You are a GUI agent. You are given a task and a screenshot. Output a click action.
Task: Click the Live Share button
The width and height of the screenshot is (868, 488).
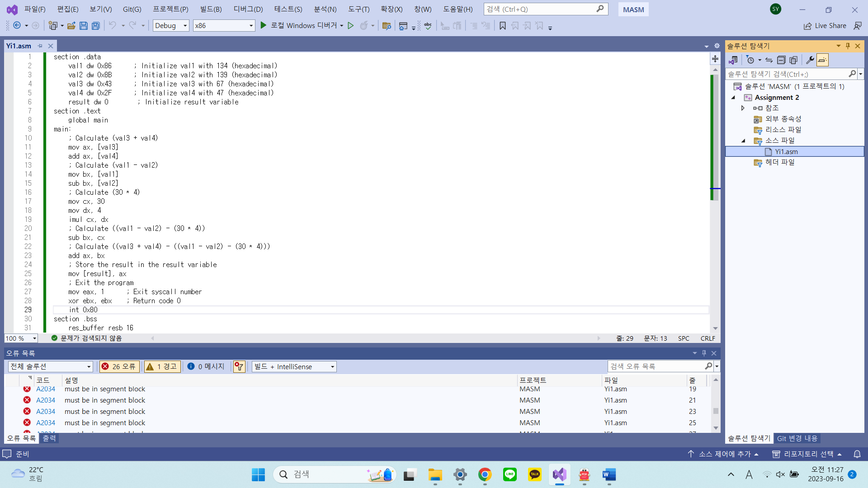point(825,25)
